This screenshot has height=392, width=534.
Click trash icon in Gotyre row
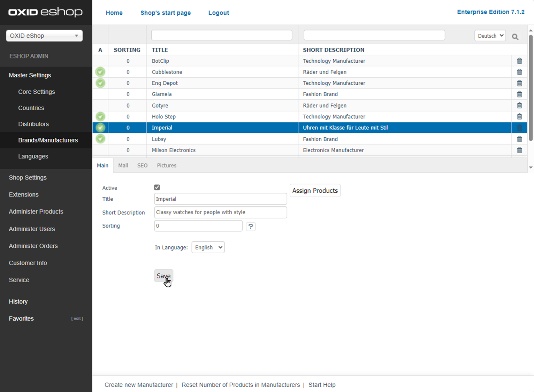coord(519,106)
